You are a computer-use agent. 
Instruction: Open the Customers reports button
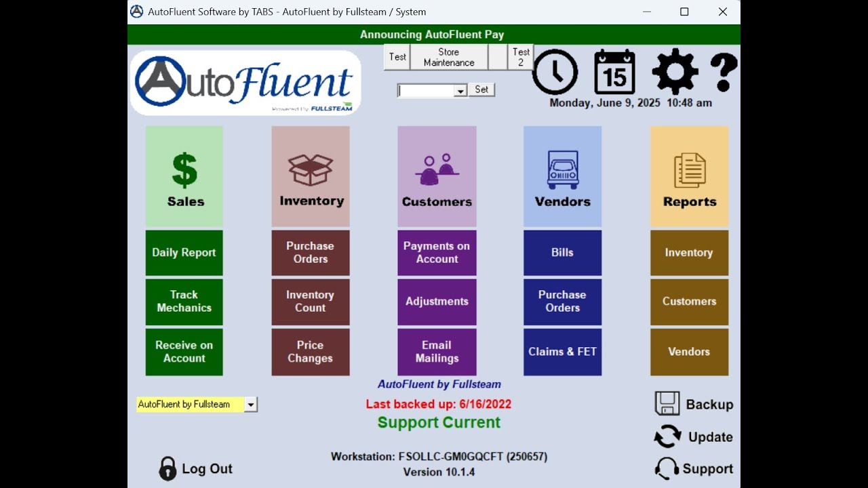[x=689, y=302]
